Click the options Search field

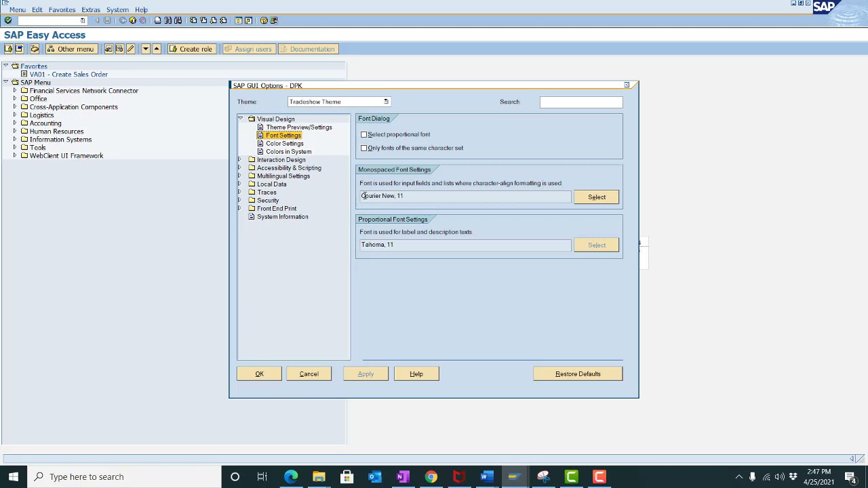tap(581, 102)
